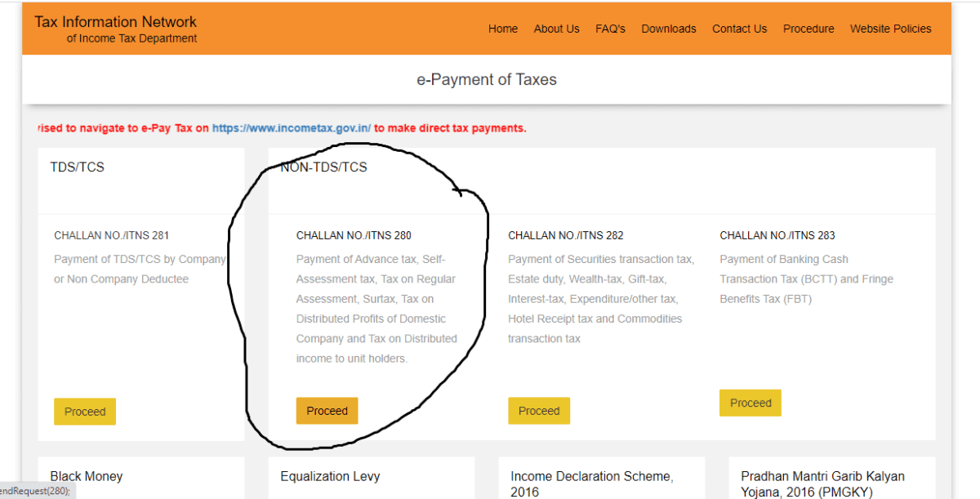Click Proceed under CHALLAN NO./ITNS 283
The image size is (980, 499).
[750, 403]
